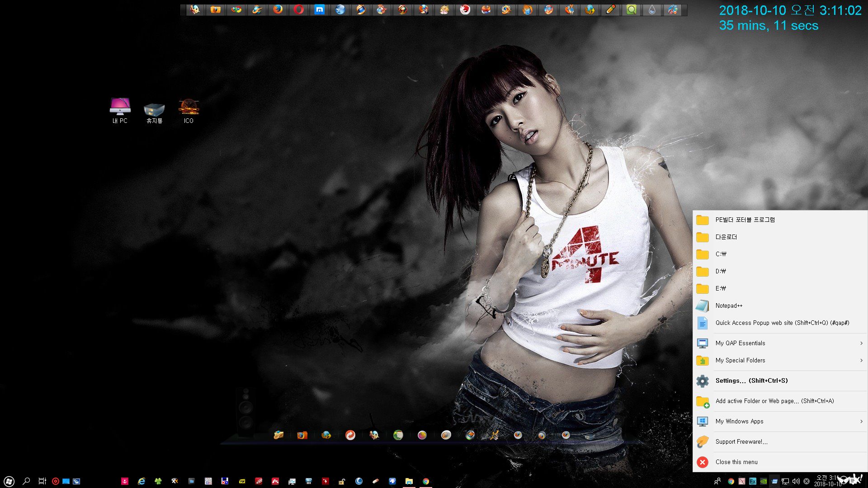
Task: Open the Firefox folder icon in top launcher bar
Action: (x=215, y=9)
